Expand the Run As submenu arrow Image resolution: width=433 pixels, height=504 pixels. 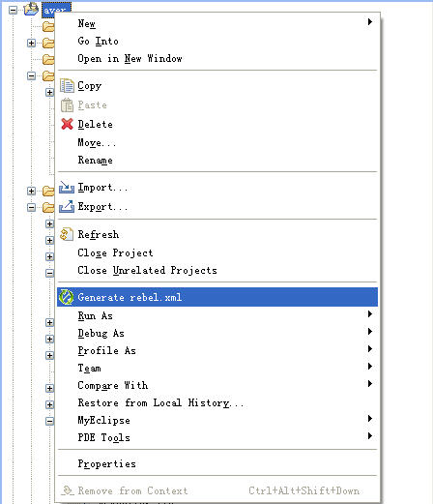370,314
